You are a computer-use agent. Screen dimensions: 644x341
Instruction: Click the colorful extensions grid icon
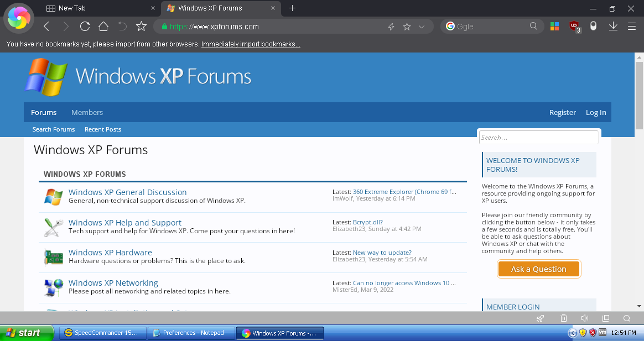pos(555,27)
